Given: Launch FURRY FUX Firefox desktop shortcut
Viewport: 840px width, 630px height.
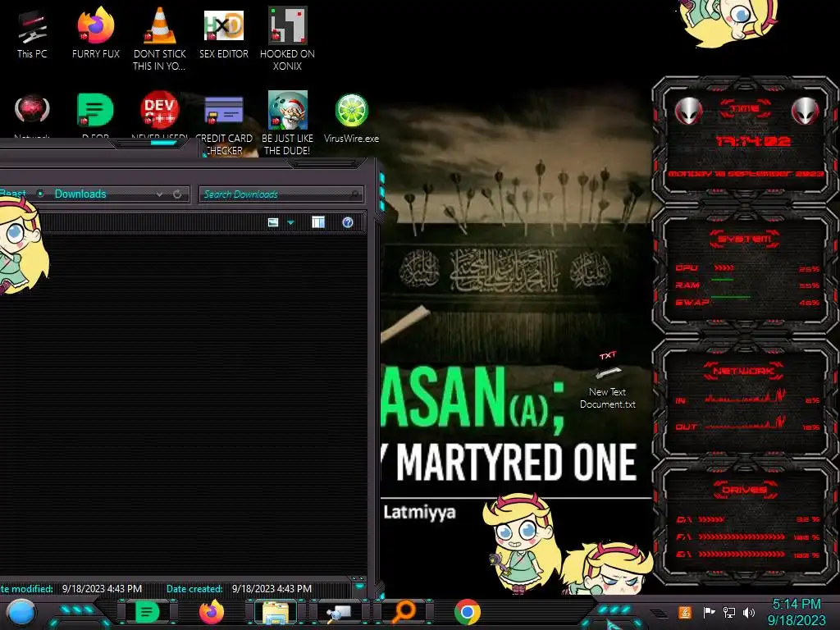Looking at the screenshot, I should pyautogui.click(x=95, y=34).
